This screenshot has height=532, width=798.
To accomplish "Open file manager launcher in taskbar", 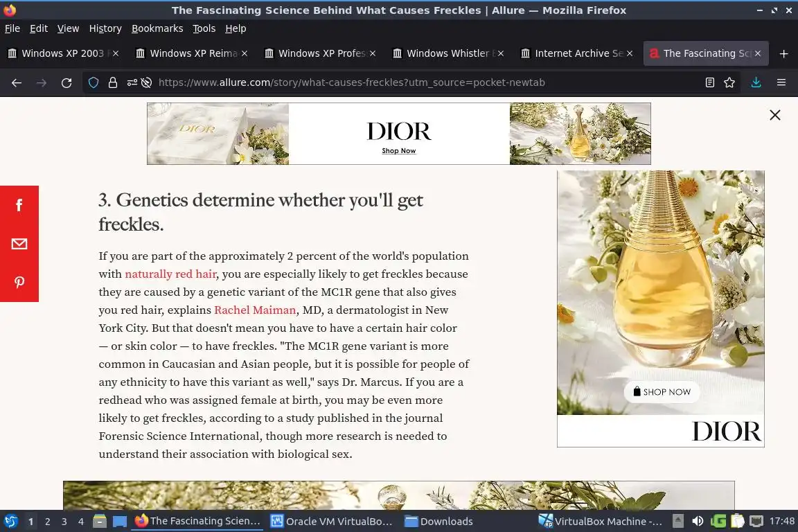I will tap(100, 522).
